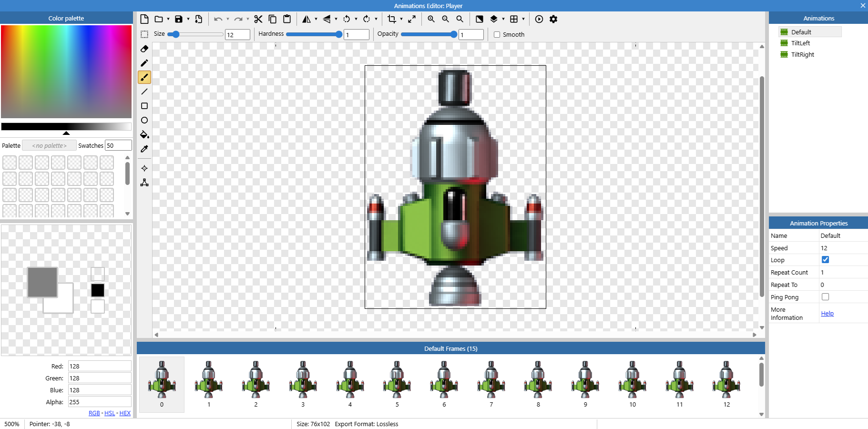Screen dimensions: 868x429
Task: Flip vertically using the mirror icon
Action: (x=327, y=19)
